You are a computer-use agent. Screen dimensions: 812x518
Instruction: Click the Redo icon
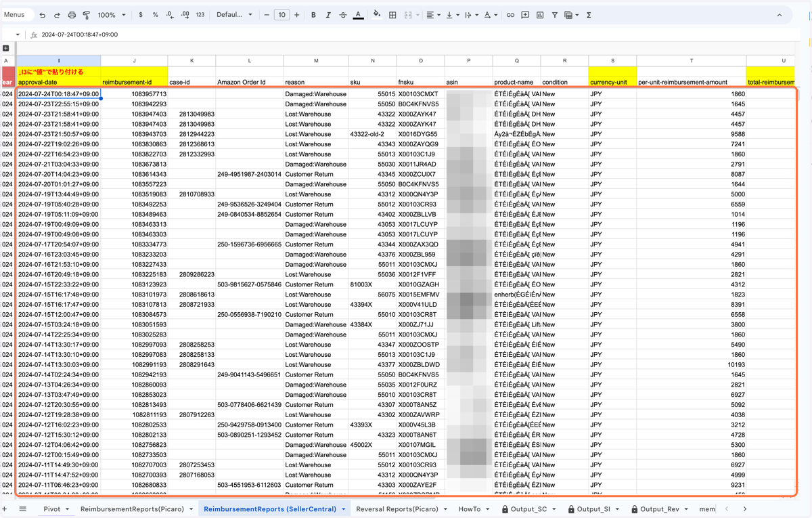pos(57,15)
